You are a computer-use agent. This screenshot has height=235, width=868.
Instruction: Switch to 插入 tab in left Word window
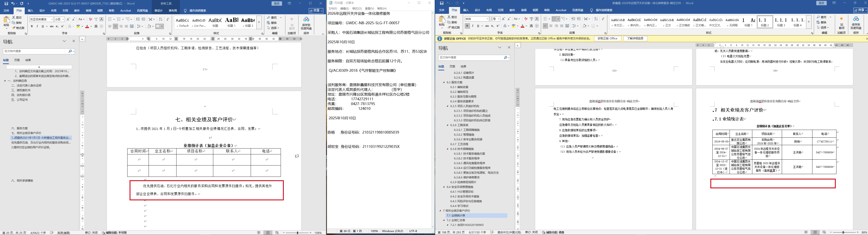coord(31,11)
